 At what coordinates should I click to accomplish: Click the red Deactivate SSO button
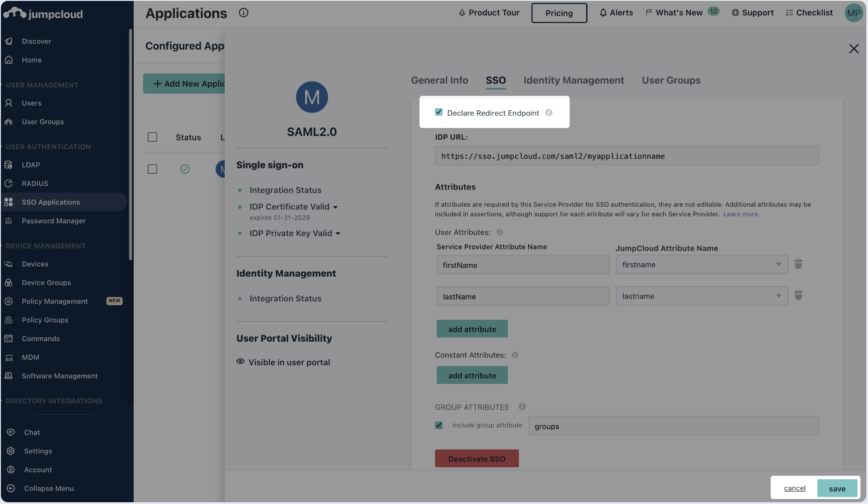pos(477,459)
